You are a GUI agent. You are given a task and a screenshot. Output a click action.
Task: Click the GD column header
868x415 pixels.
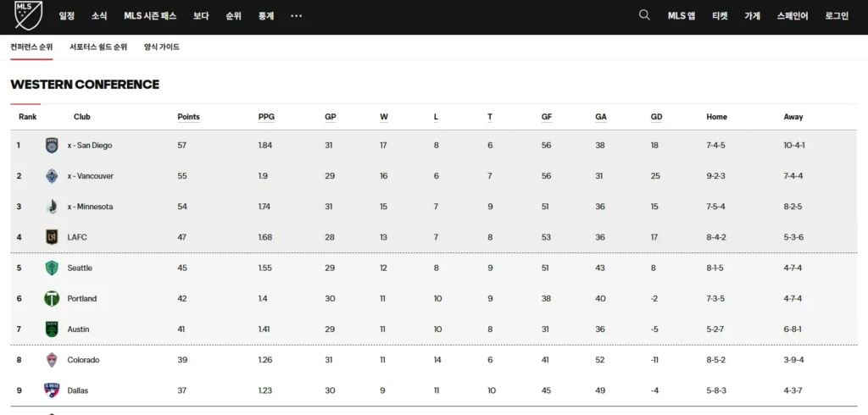657,117
